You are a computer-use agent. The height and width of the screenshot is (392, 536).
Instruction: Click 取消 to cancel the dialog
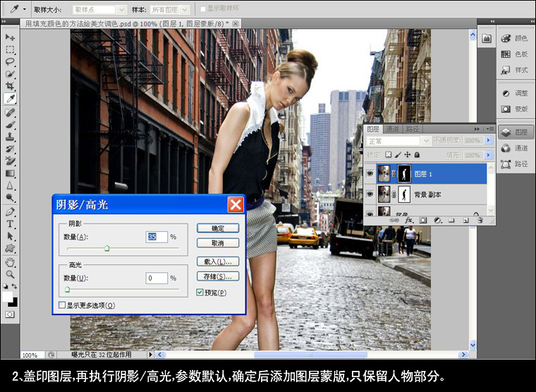click(x=218, y=243)
